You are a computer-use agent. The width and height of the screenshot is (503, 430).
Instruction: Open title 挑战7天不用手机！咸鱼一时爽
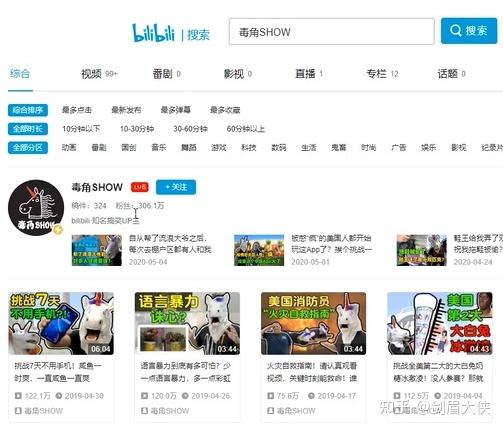click(58, 372)
